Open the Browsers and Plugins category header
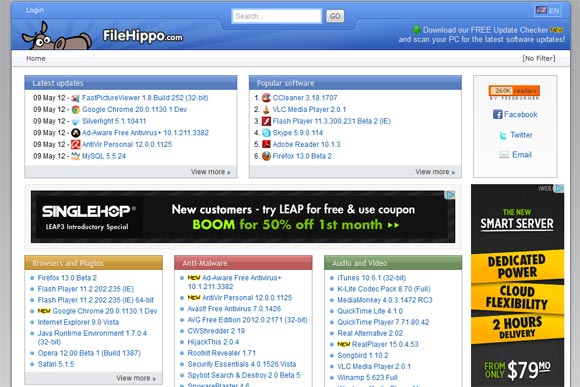This screenshot has height=387, width=580. [93, 263]
